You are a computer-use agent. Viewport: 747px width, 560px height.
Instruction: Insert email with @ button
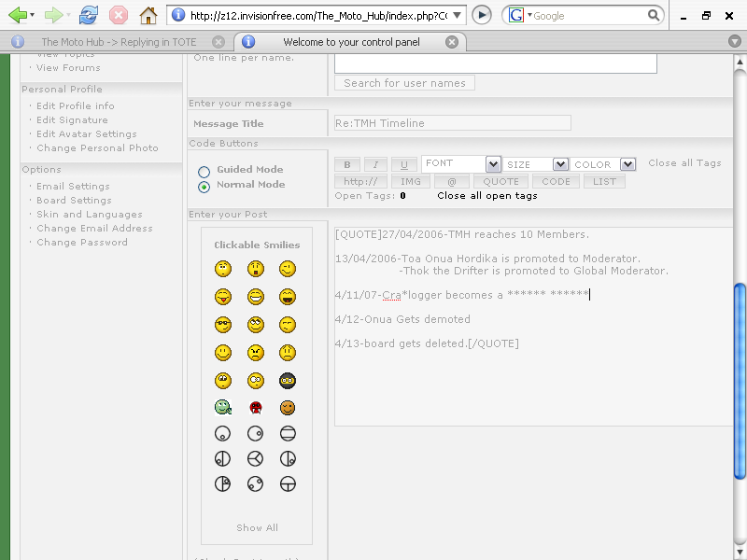pyautogui.click(x=452, y=181)
